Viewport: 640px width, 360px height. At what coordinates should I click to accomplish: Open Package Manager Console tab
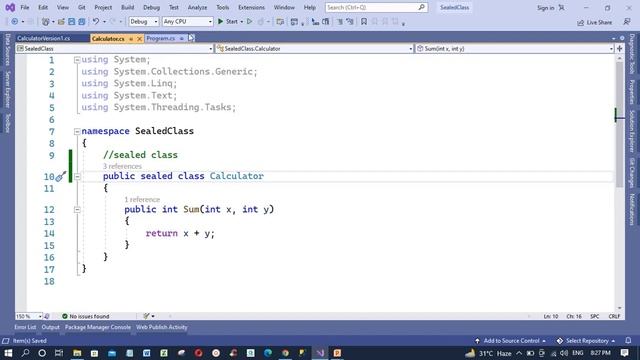click(98, 327)
